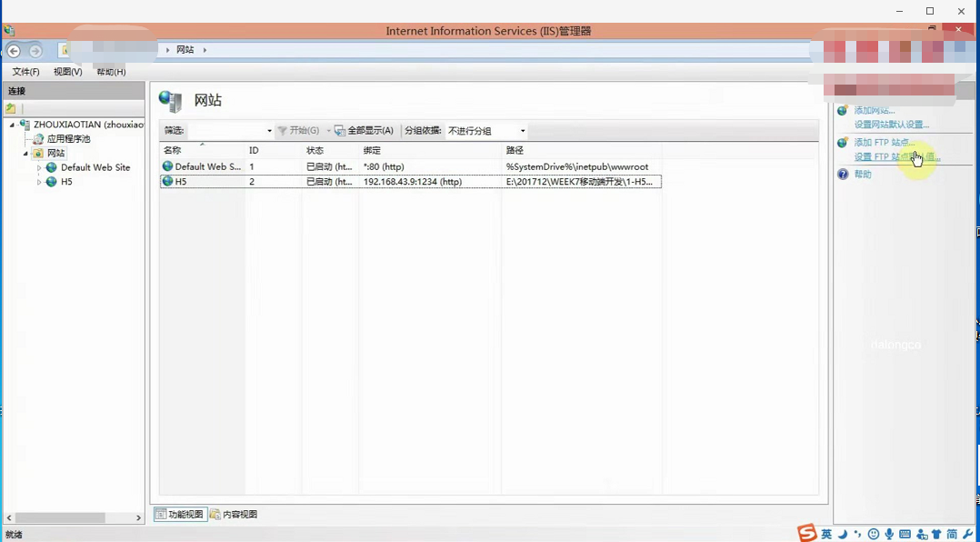Open the 筛选 filter dropdown arrow
The height and width of the screenshot is (542, 980).
click(x=270, y=131)
